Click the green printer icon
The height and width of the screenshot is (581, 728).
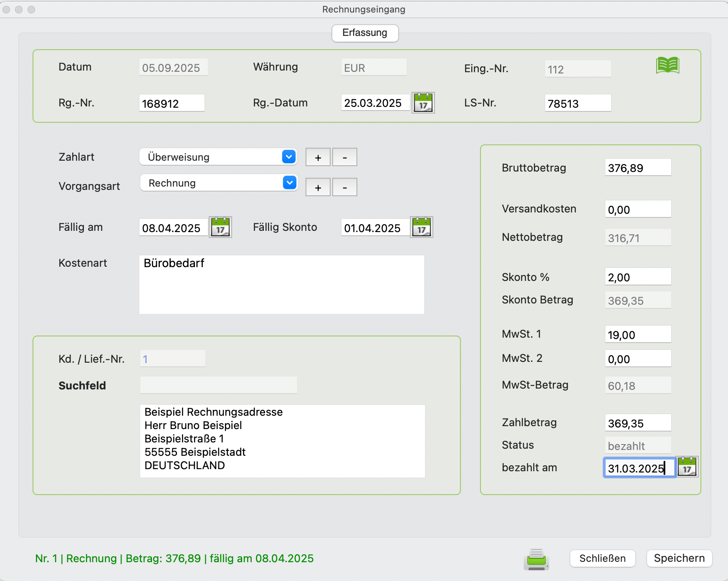pyautogui.click(x=536, y=559)
